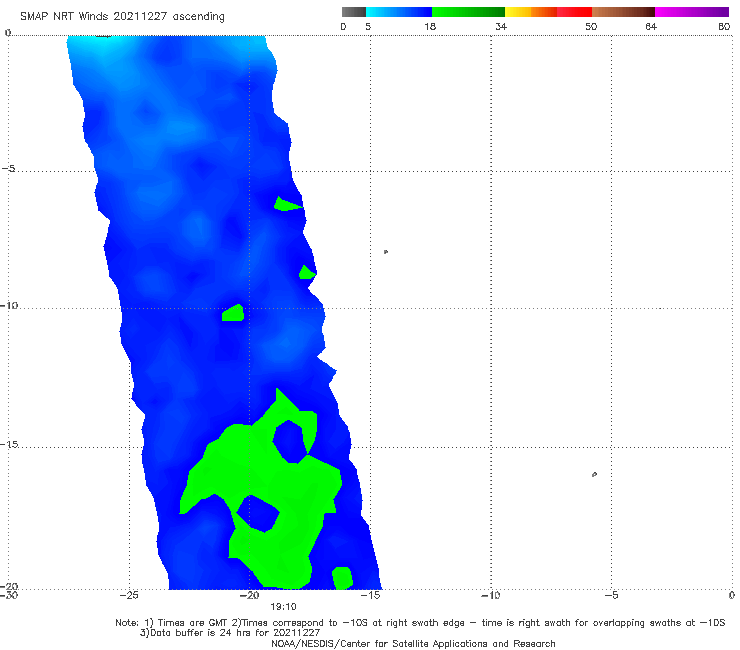740x650 pixels.
Task: Click the 'NOAA/NESDIS/Center for Satellite Applications' credit
Action: click(413, 643)
